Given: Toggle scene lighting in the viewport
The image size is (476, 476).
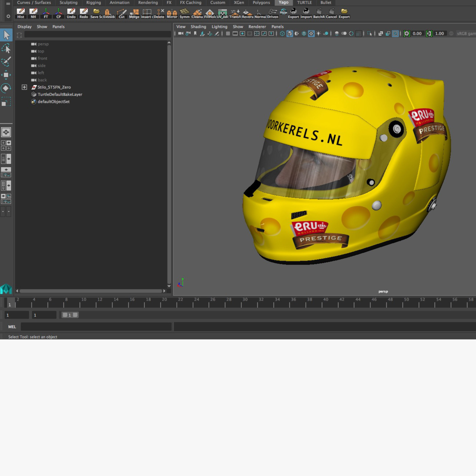Looking at the screenshot, I should point(319,34).
